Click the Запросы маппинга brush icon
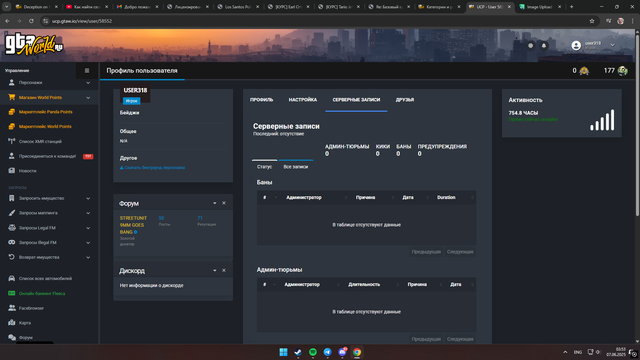 pyautogui.click(x=11, y=213)
